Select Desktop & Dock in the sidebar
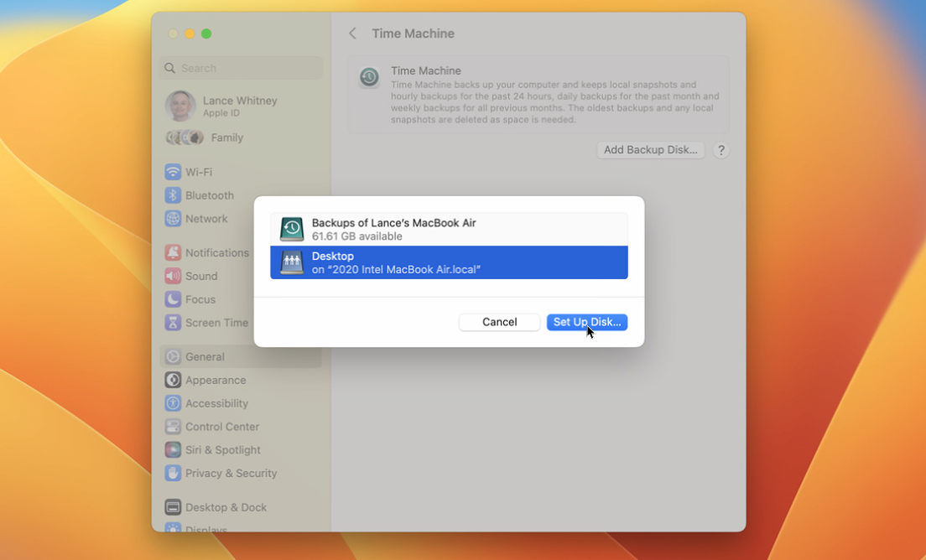926x560 pixels. pyautogui.click(x=174, y=507)
